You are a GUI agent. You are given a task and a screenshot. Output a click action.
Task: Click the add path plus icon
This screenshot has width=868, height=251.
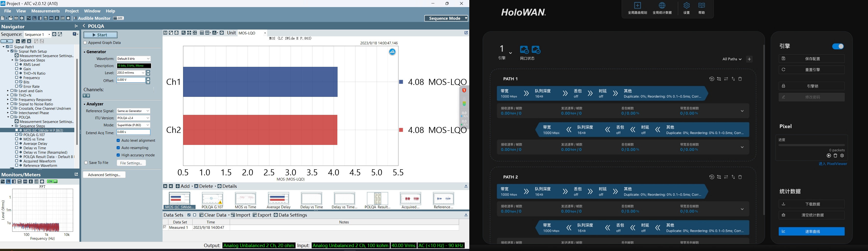tap(749, 59)
